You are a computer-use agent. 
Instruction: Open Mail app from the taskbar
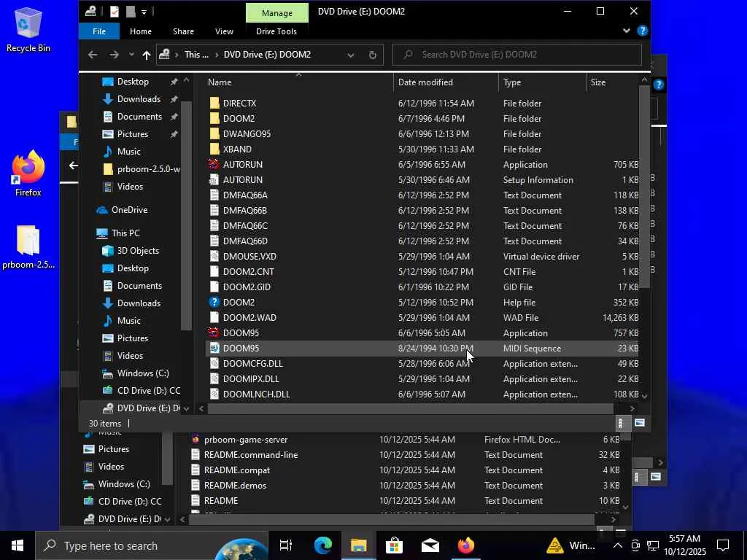(430, 545)
